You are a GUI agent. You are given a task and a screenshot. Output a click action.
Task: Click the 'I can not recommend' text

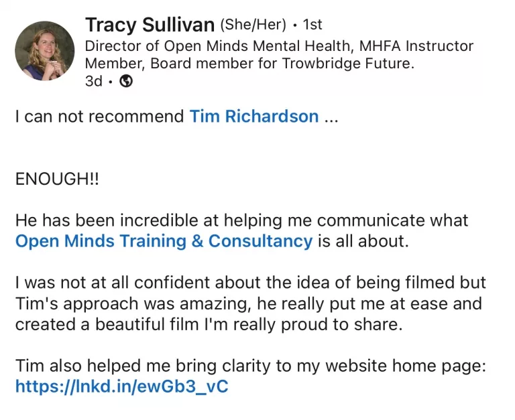point(99,117)
